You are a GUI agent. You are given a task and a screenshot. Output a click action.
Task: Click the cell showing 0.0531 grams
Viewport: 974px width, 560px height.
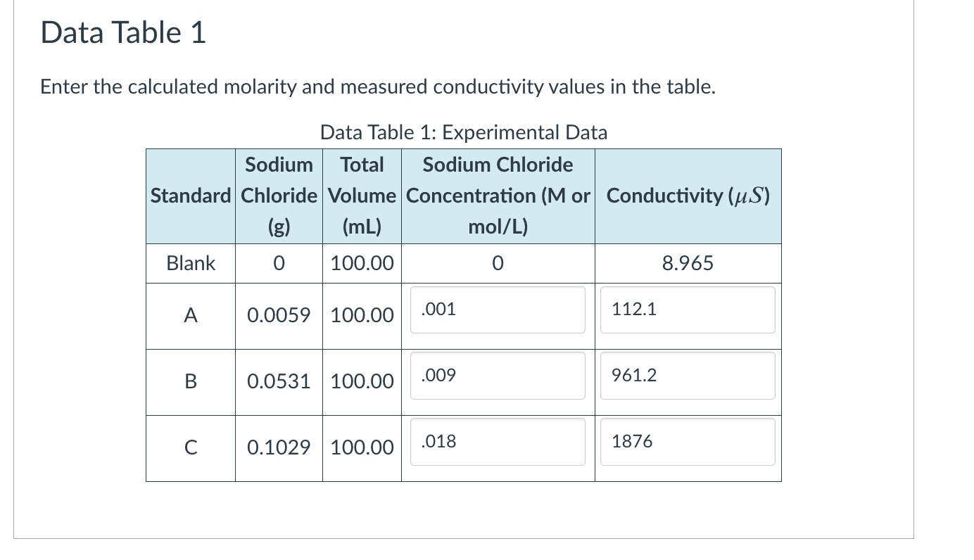pyautogui.click(x=279, y=381)
